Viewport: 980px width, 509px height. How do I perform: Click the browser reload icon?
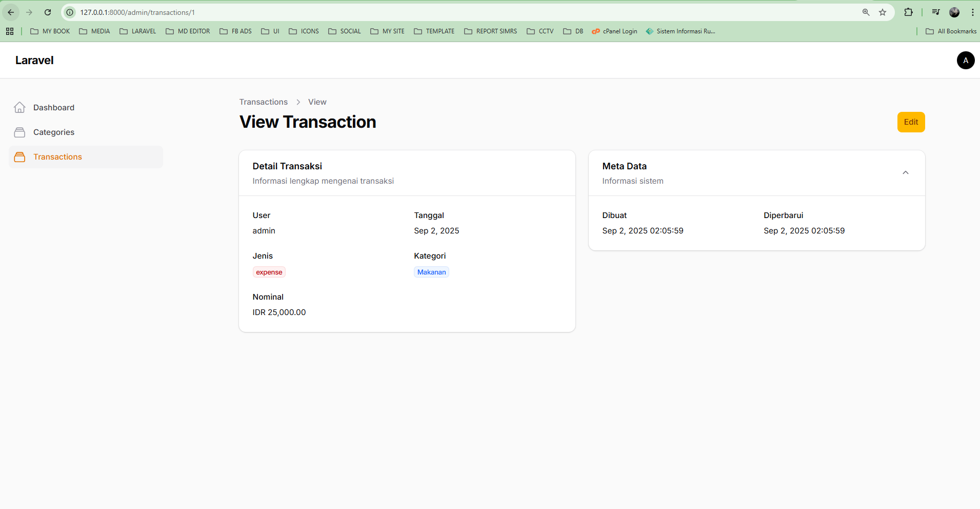tap(48, 12)
